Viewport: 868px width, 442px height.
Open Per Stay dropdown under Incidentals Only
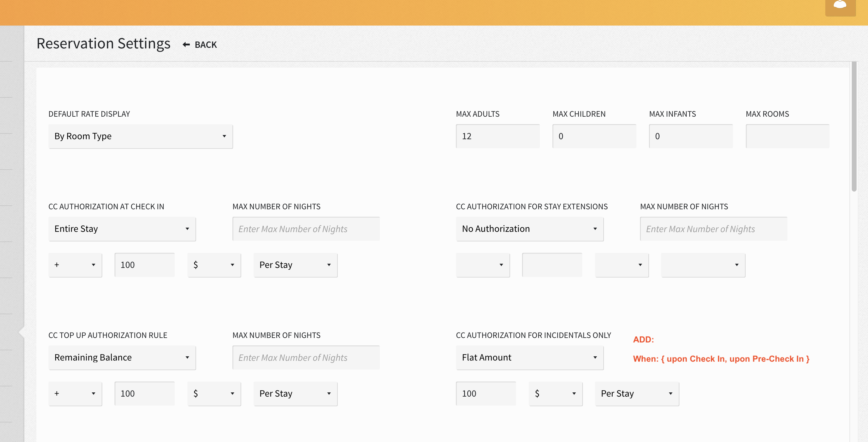tap(636, 394)
